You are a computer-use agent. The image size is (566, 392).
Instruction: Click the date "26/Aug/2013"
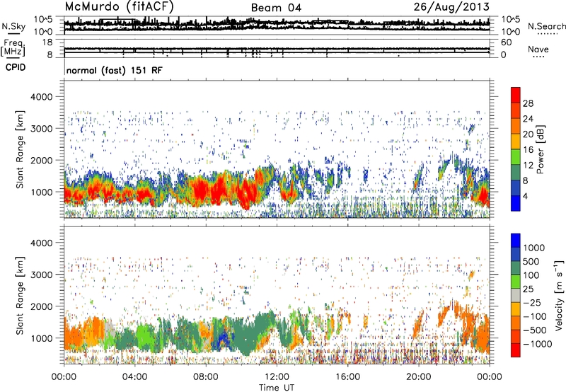[451, 6]
